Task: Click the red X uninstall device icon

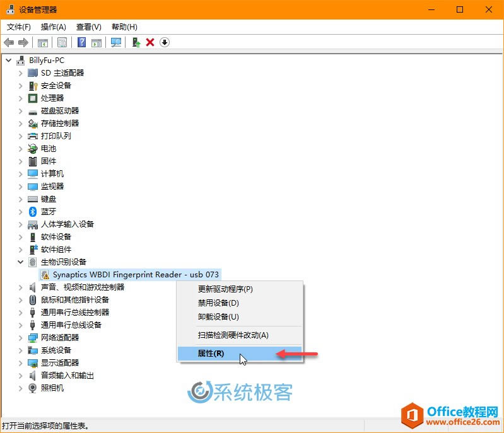Action: click(x=150, y=42)
